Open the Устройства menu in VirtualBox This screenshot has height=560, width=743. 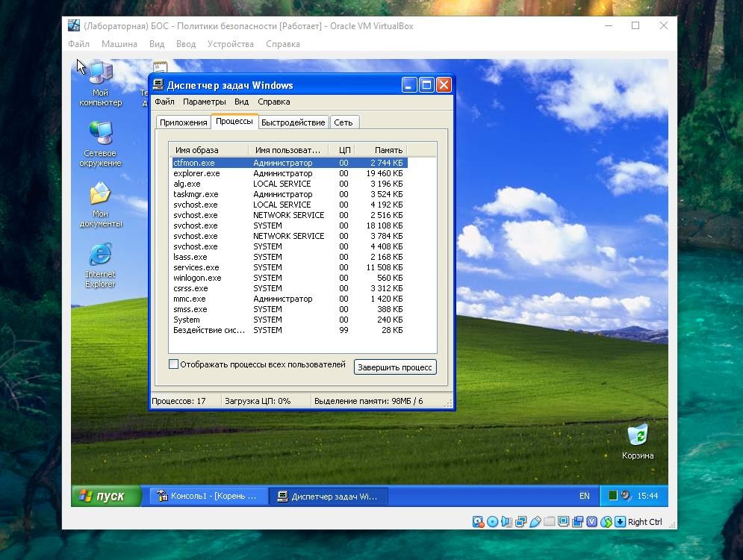click(x=230, y=44)
